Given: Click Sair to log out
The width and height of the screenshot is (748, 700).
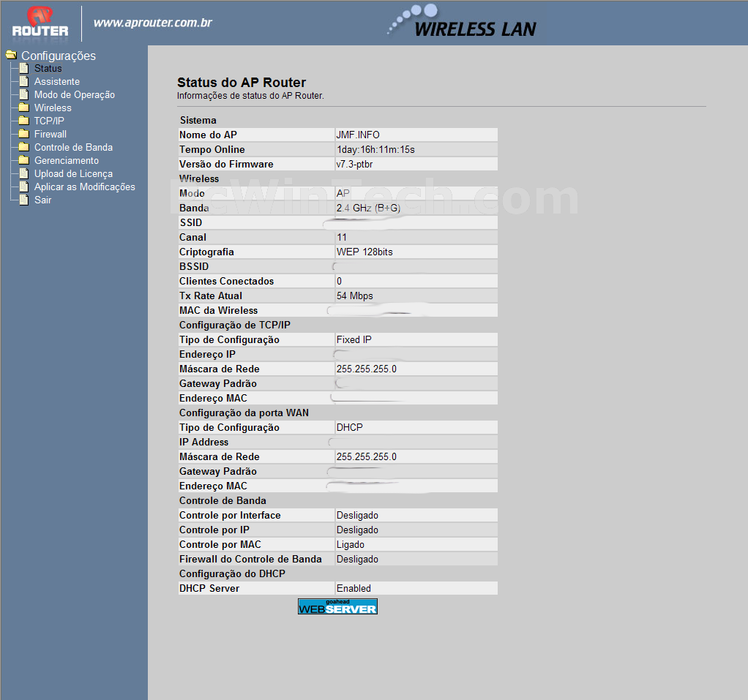Looking at the screenshot, I should pyautogui.click(x=42, y=200).
